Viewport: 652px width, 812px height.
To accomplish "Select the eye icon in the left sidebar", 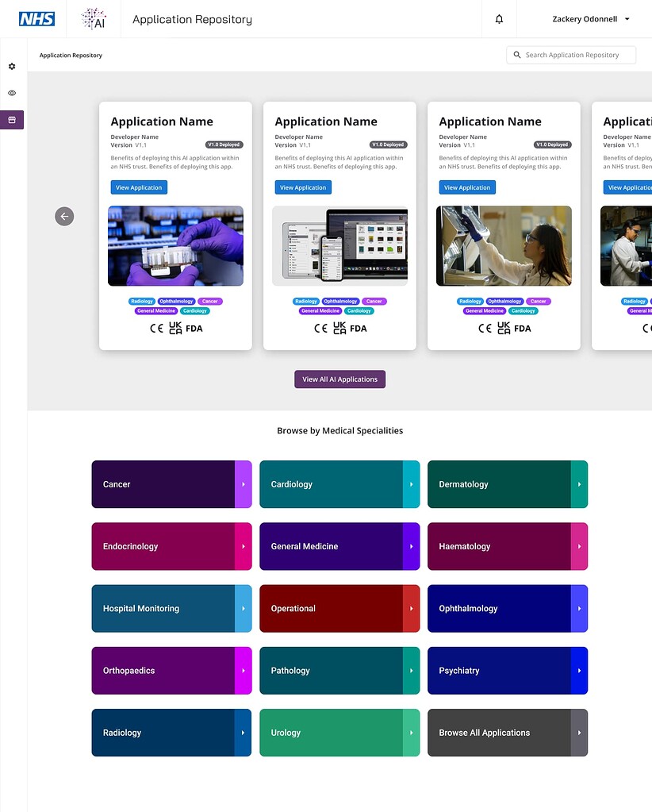I will (12, 93).
